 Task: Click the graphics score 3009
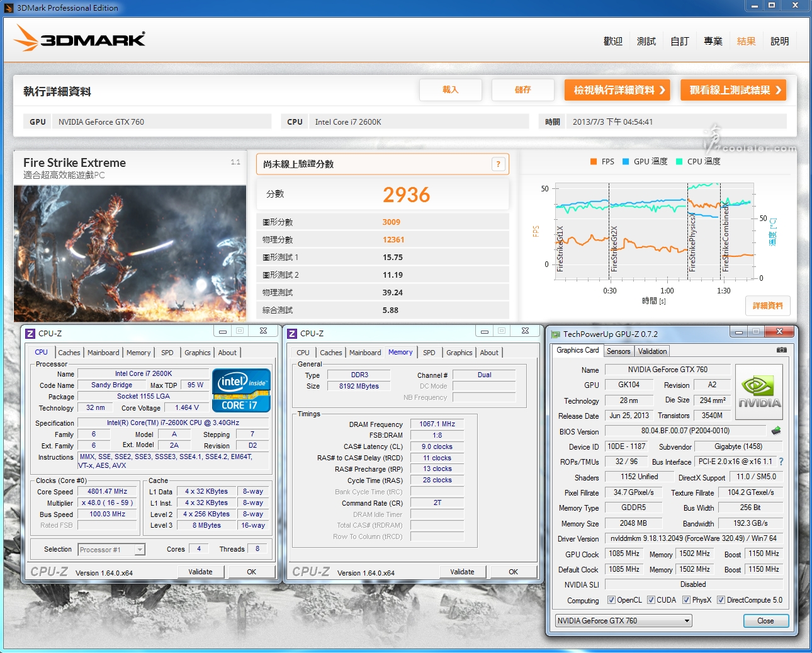point(392,222)
